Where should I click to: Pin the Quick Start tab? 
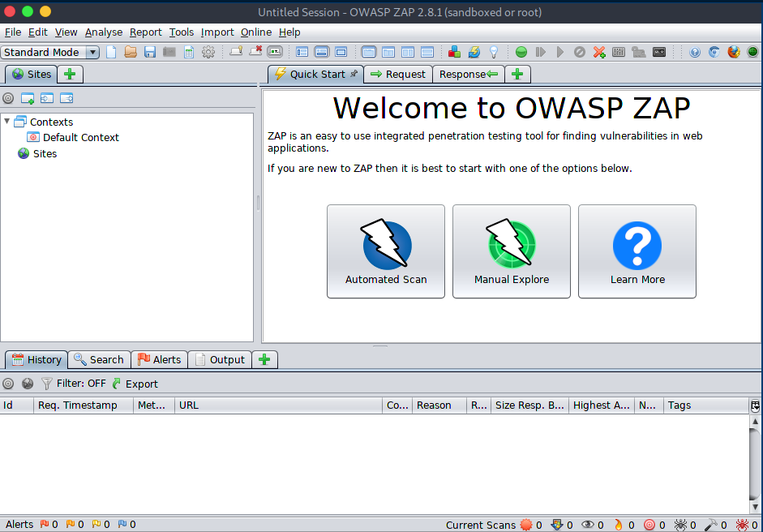354,74
